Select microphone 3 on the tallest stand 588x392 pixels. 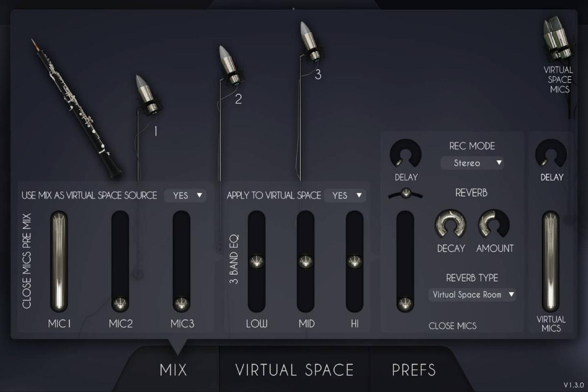click(x=310, y=38)
